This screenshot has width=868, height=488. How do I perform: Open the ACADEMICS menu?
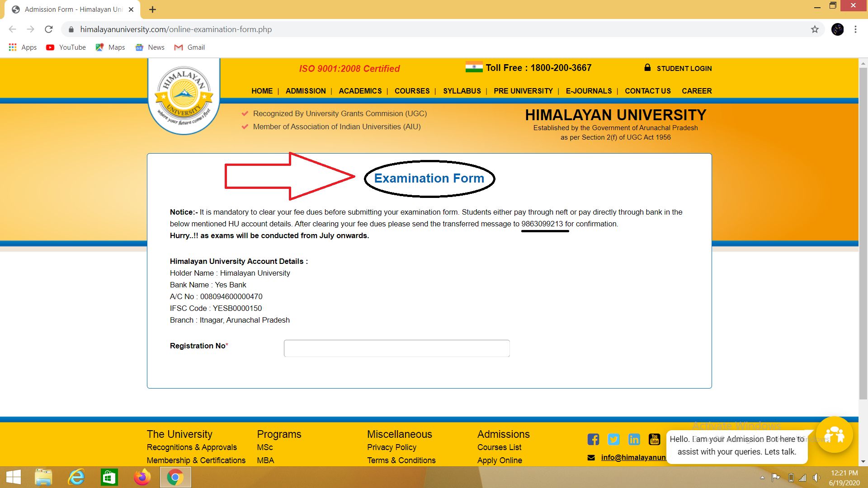[360, 91]
